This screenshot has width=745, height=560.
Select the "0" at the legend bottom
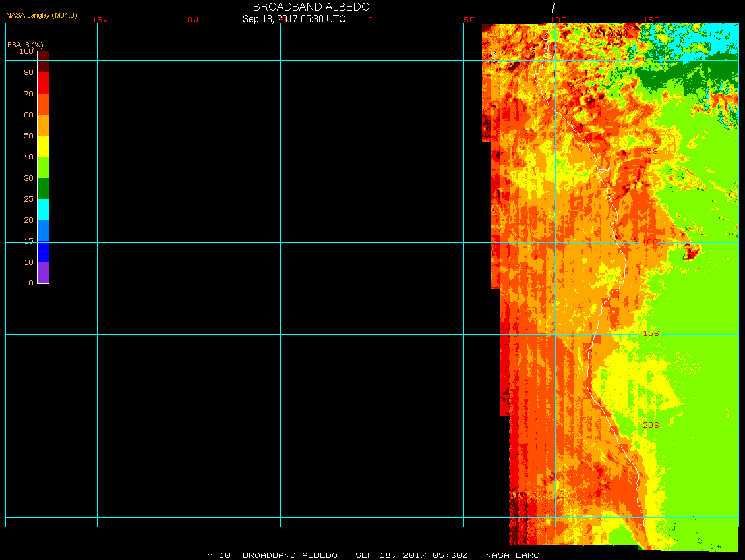pyautogui.click(x=31, y=283)
